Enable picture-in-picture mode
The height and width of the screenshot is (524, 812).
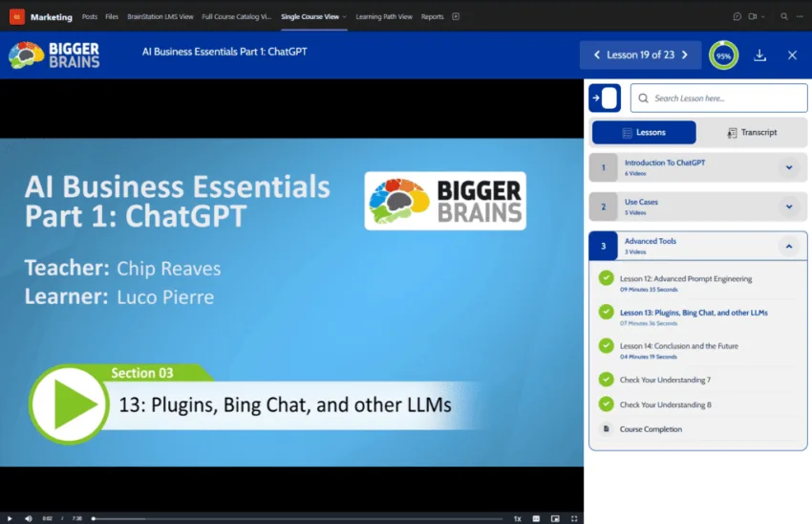click(555, 518)
